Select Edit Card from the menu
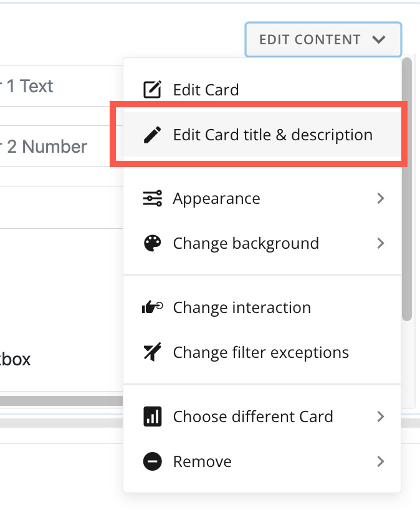 point(206,89)
